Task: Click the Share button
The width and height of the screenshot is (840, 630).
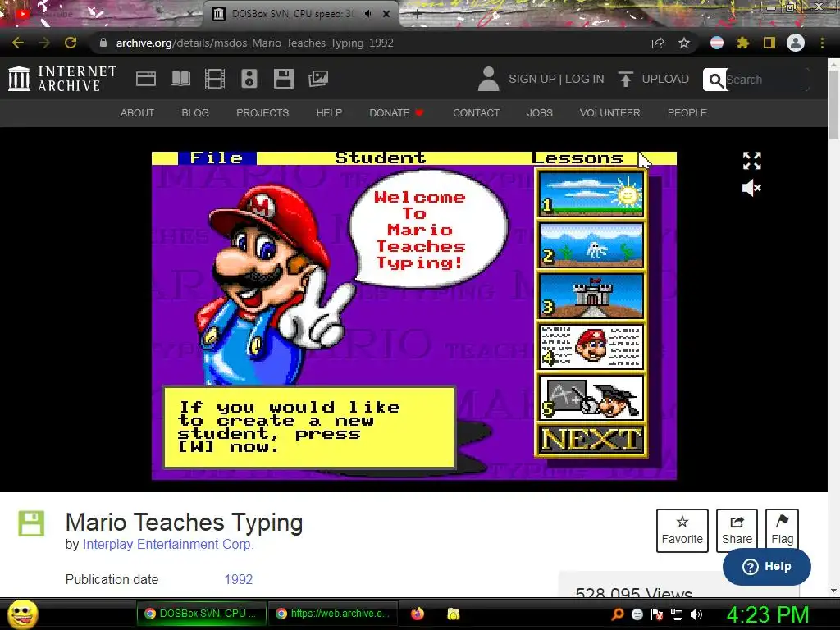Action: click(737, 531)
